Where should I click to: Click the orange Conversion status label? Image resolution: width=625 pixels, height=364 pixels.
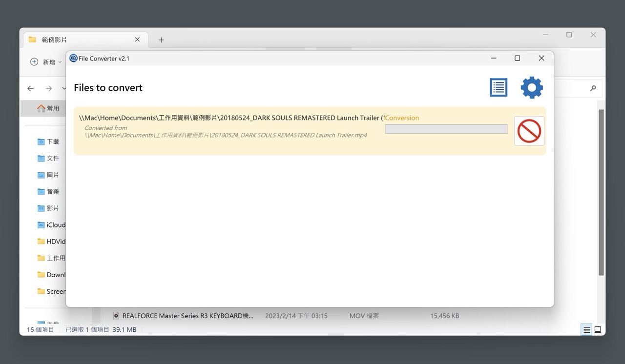[x=402, y=118]
